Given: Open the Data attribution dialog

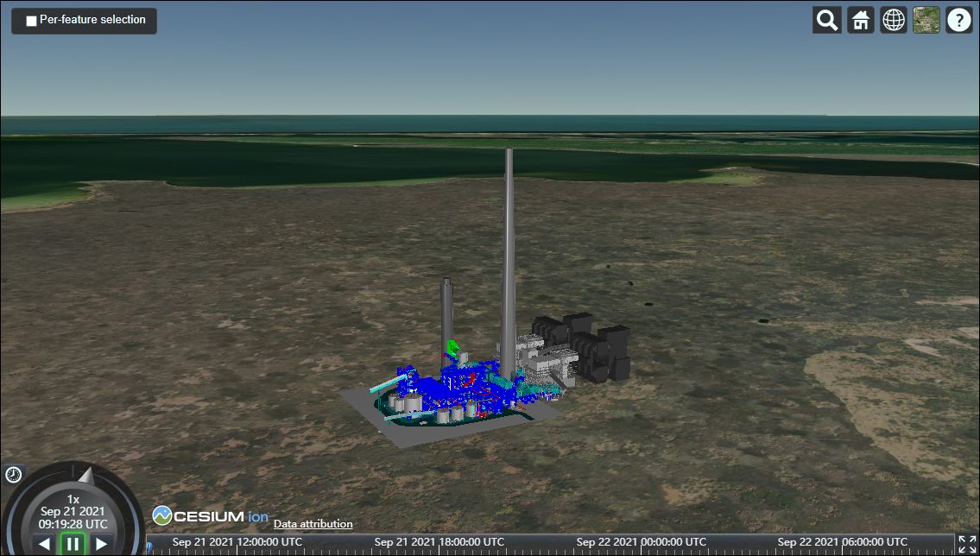Looking at the screenshot, I should pos(313,523).
